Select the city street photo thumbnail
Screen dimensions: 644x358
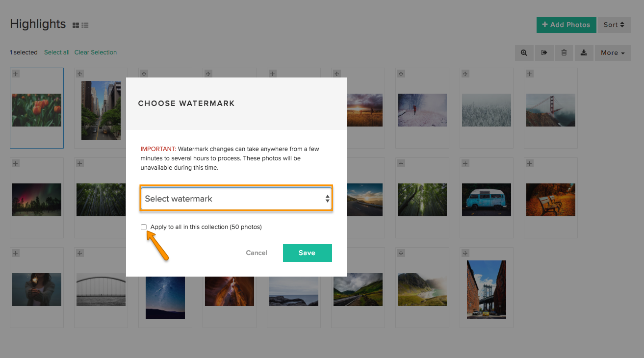click(x=101, y=110)
